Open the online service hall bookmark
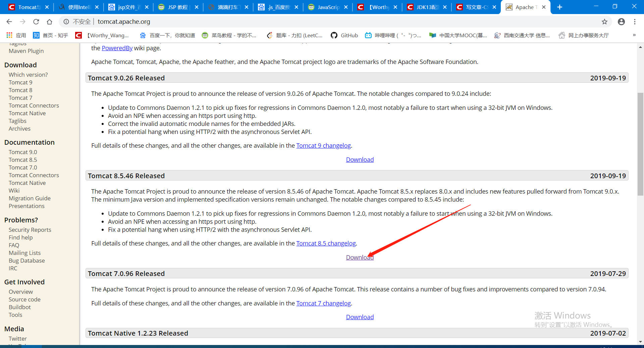Viewport: 644px width, 348px height. click(584, 35)
